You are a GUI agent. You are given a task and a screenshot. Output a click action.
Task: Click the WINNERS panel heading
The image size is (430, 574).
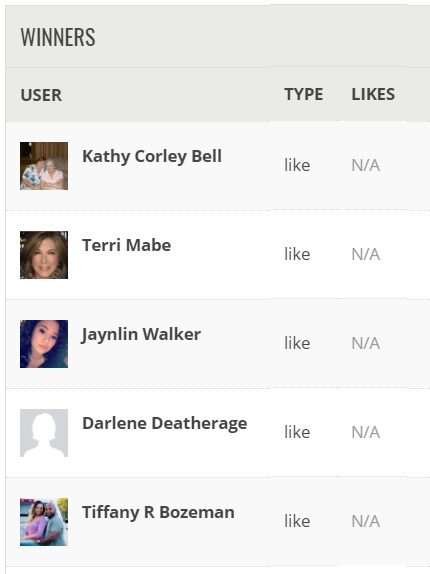click(58, 37)
